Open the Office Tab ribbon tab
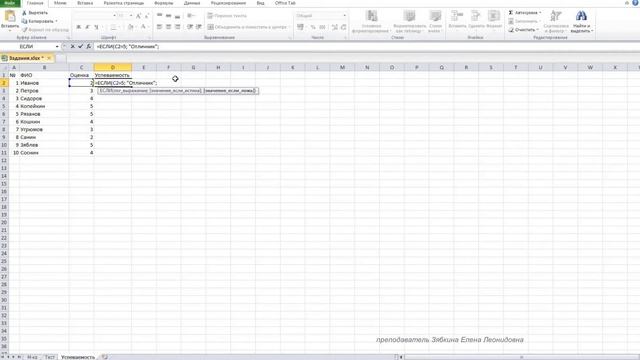Viewport: 640px width, 360px height. coord(285,3)
